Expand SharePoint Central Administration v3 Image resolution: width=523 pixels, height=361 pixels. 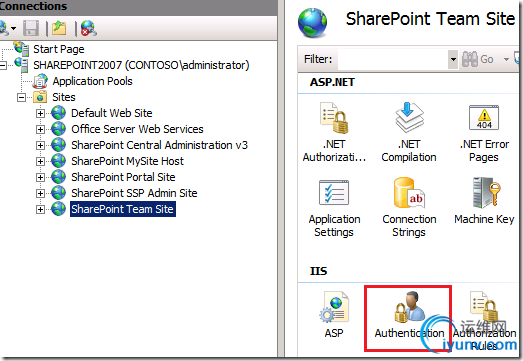(x=40, y=145)
